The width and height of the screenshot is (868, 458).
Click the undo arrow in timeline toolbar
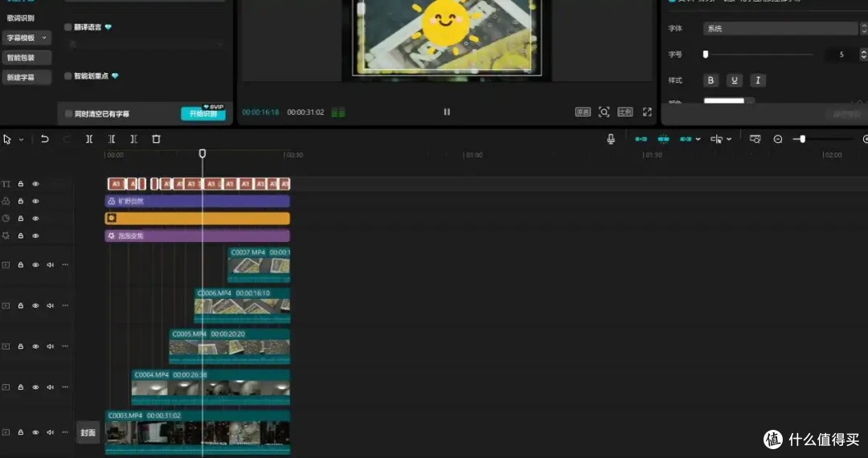click(45, 139)
